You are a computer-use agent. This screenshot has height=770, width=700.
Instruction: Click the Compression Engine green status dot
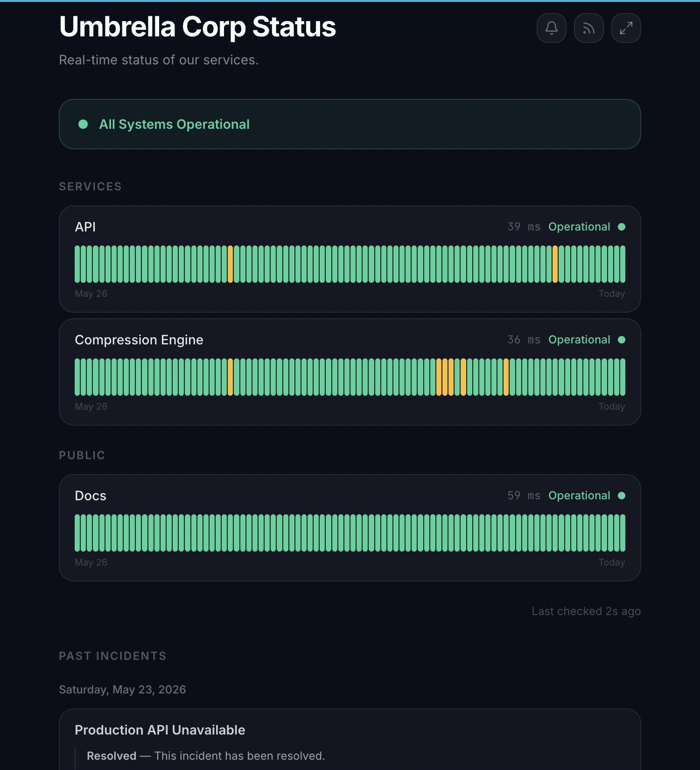[x=622, y=340]
